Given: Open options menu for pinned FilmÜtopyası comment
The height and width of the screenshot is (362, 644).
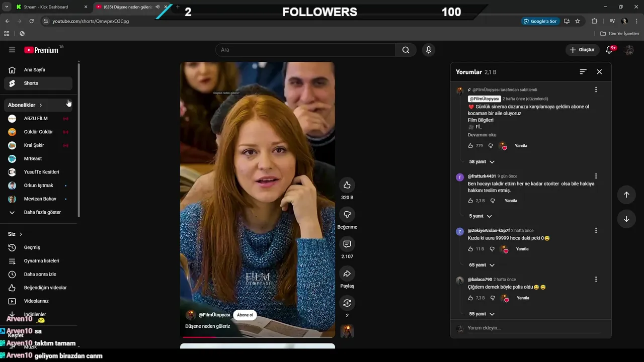Looking at the screenshot, I should click(x=596, y=89).
